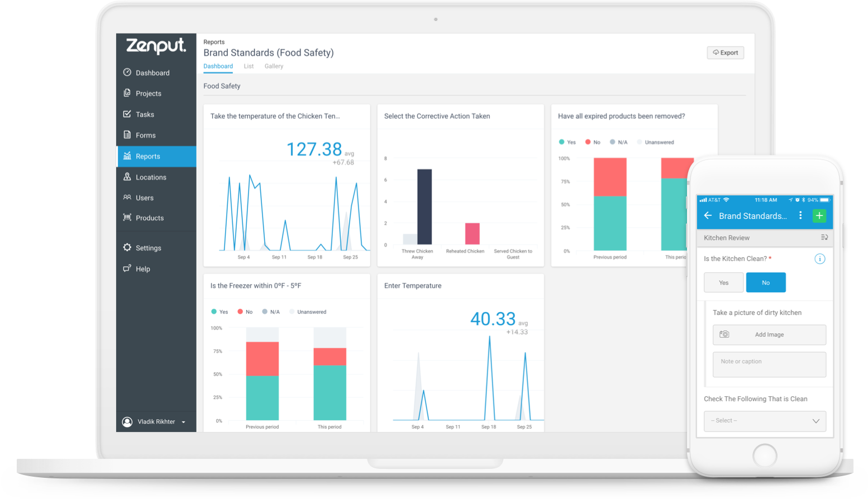This screenshot has height=499, width=868.
Task: Switch to the List tab
Action: (x=249, y=66)
